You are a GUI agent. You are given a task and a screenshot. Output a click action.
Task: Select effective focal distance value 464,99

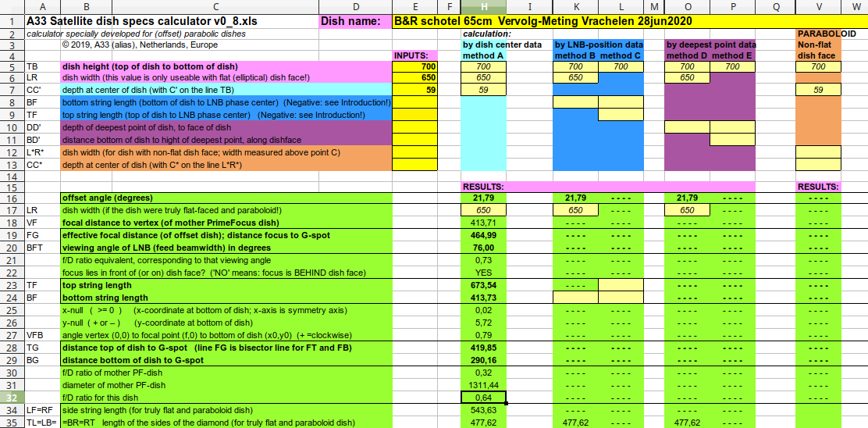(x=484, y=235)
